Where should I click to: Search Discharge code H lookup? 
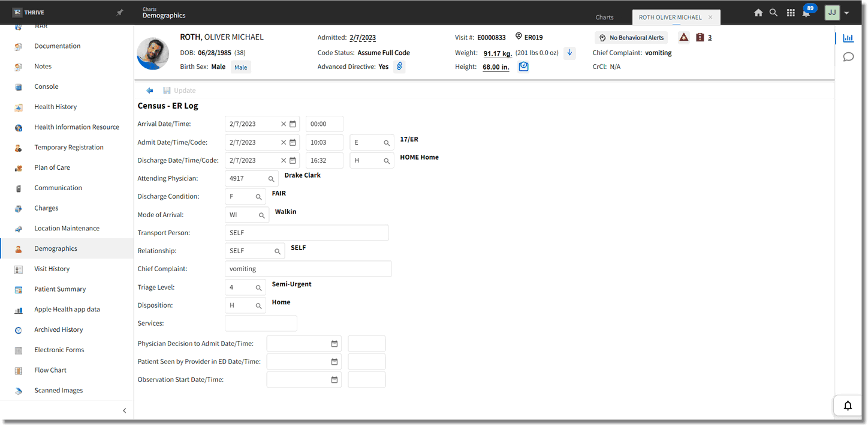387,161
